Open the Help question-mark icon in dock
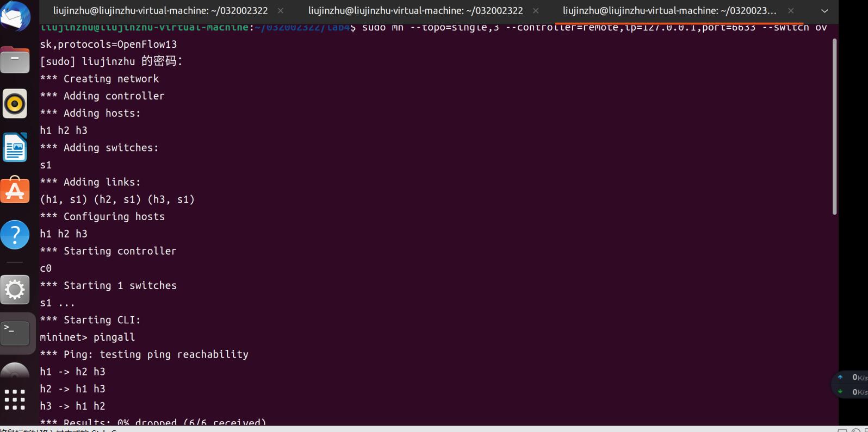Screen dimensions: 868x432 [x=15, y=235]
